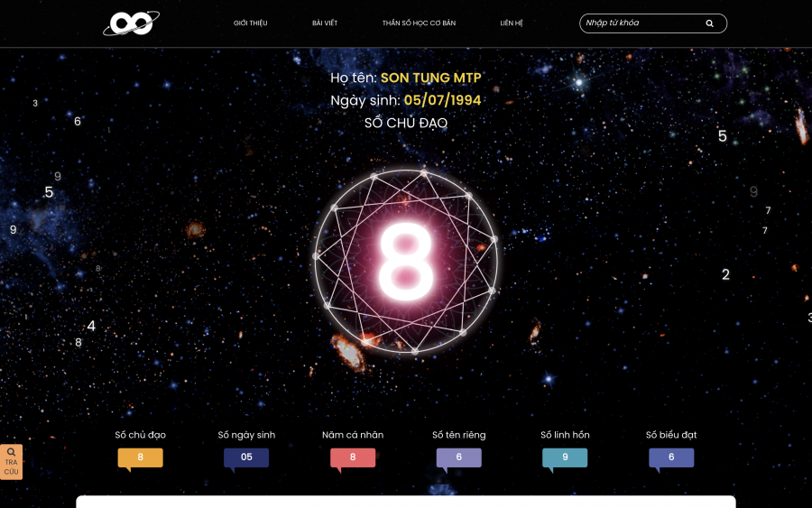Image resolution: width=812 pixels, height=508 pixels.
Task: Click the Số chủ đạo label
Action: coord(140,435)
